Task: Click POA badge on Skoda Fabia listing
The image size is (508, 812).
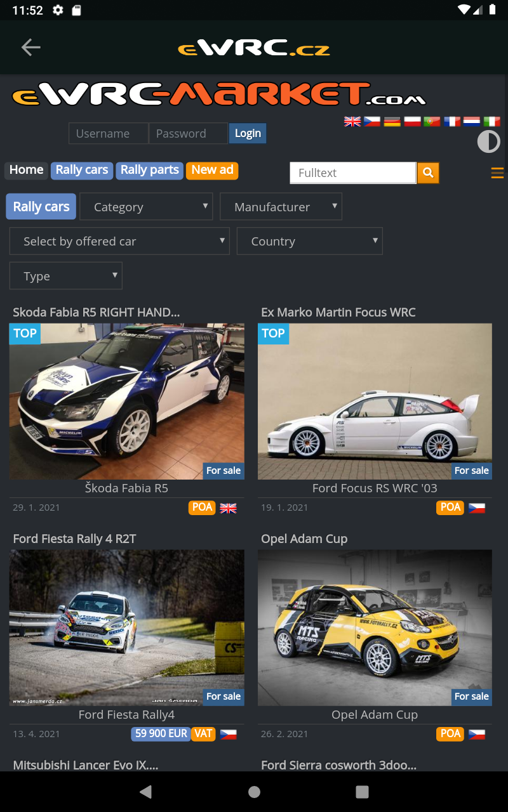Action: pos(203,507)
